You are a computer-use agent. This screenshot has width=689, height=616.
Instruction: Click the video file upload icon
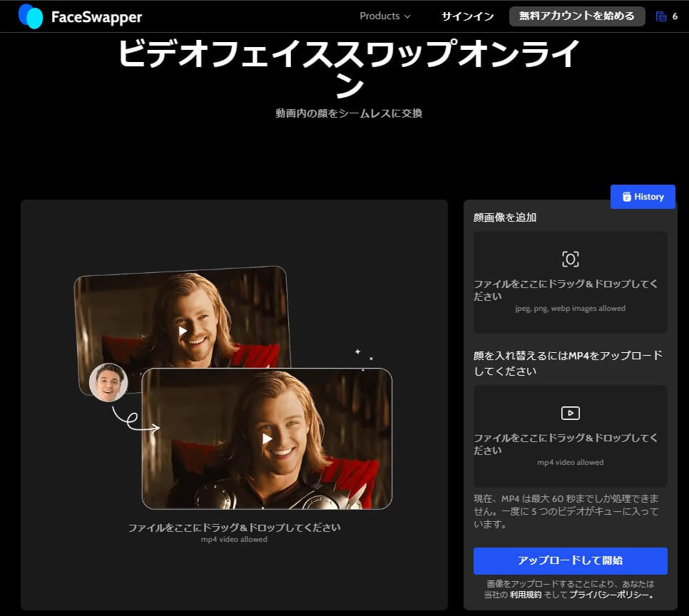pos(571,413)
